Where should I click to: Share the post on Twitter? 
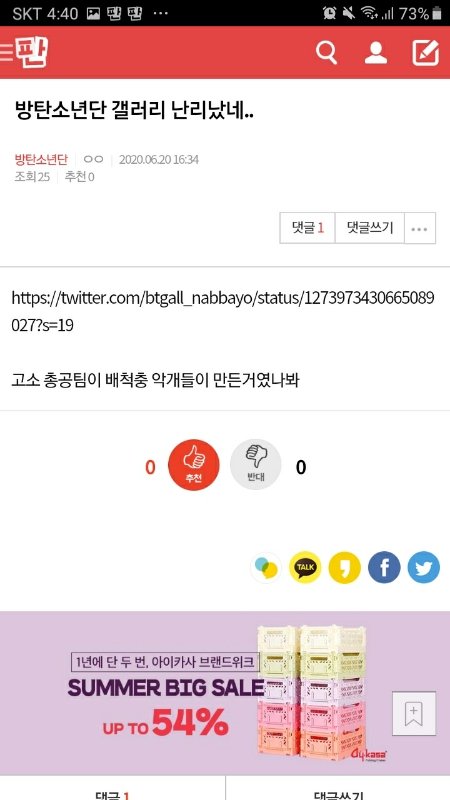coord(423,567)
